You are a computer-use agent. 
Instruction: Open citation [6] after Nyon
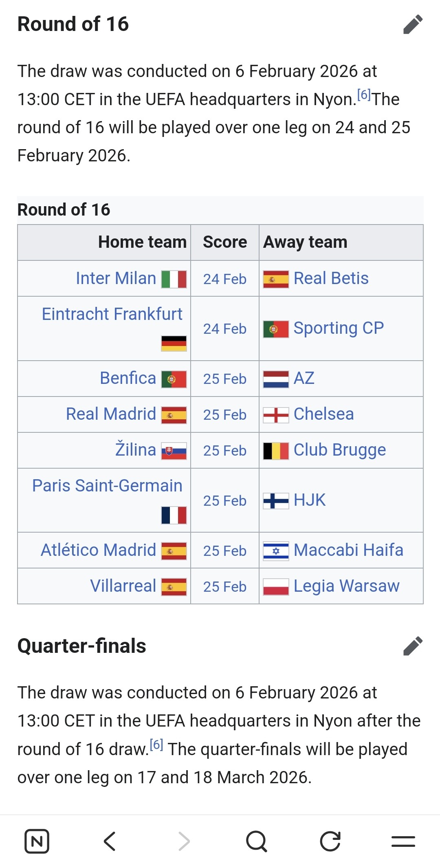[x=364, y=95]
